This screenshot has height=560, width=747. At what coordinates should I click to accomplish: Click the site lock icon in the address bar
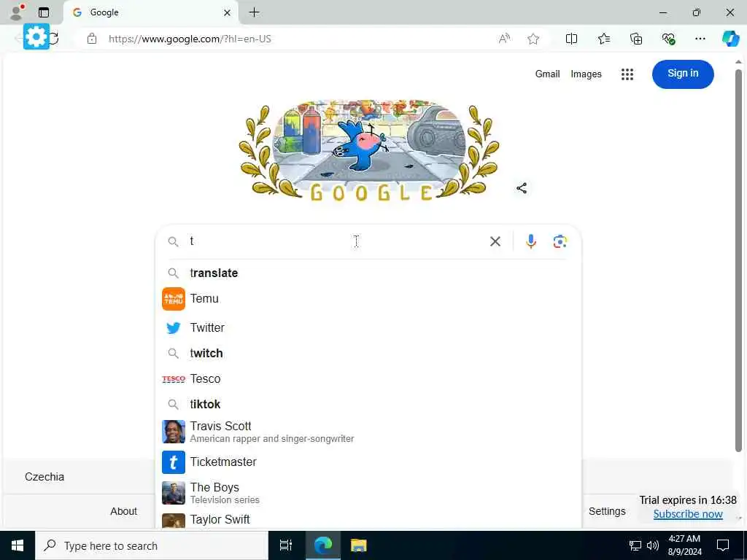[x=92, y=39]
